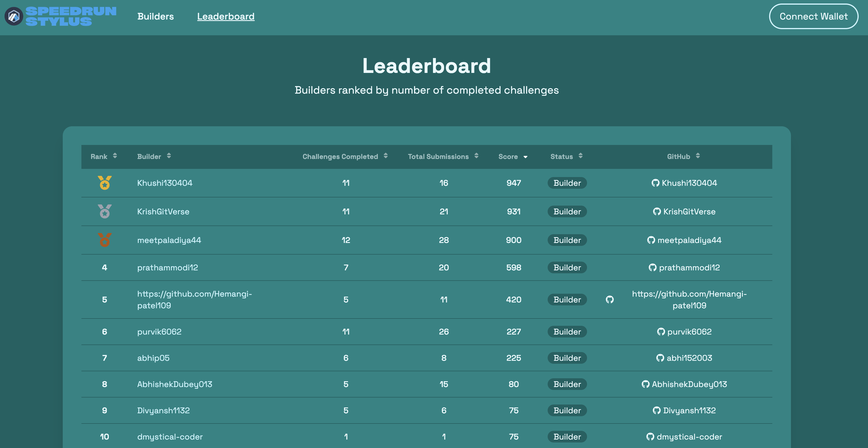868x448 pixels.
Task: Toggle Score column sort arrow
Action: (x=525, y=157)
